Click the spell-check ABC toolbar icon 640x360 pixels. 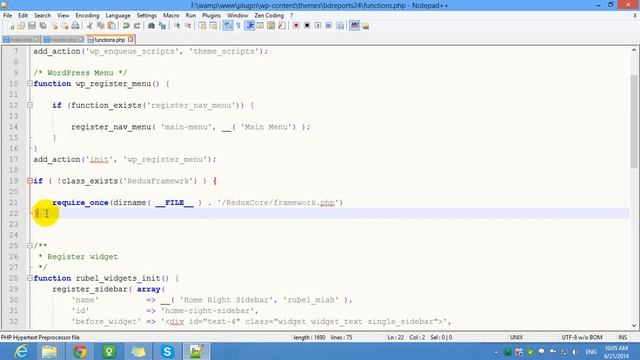click(355, 26)
